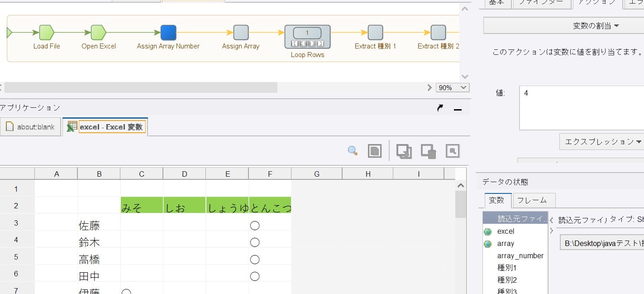
Task: Switch to the 変数 tab
Action: (497, 200)
